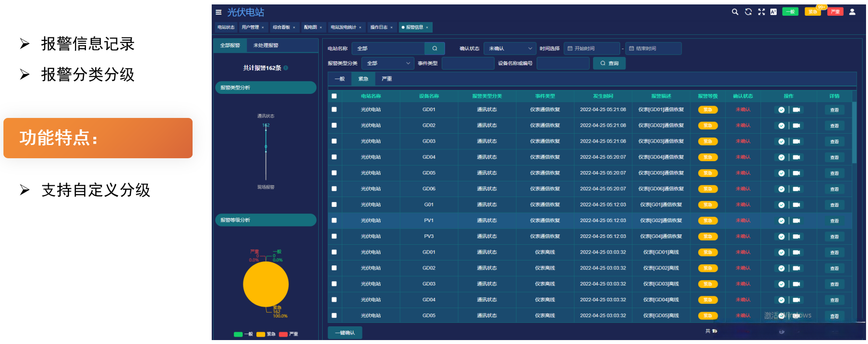Click the 事件类型 input field

pyautogui.click(x=468, y=63)
